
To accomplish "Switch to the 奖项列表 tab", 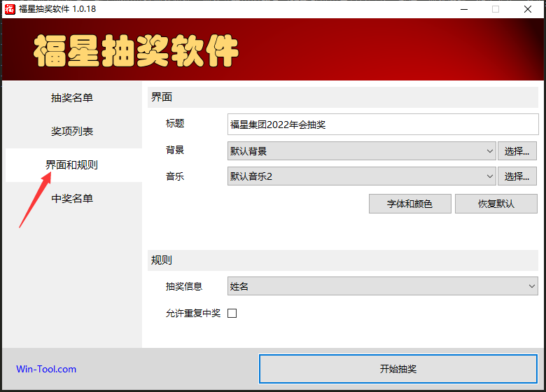I will coord(72,132).
